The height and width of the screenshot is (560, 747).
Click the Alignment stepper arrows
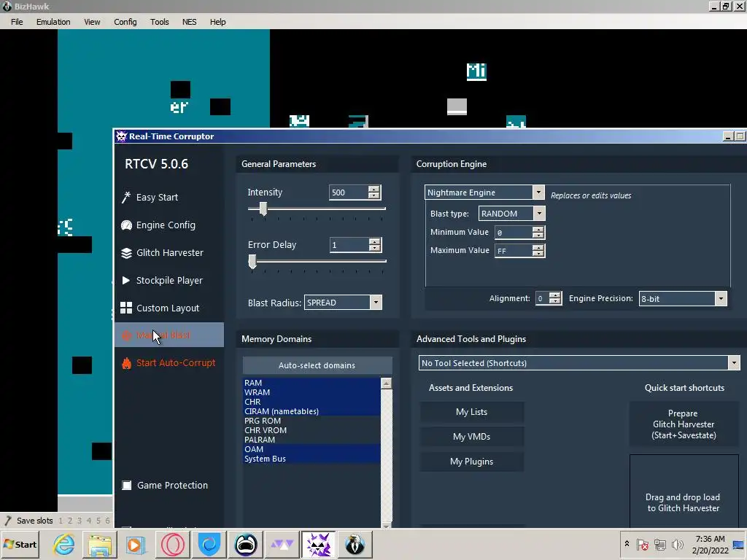(x=555, y=298)
